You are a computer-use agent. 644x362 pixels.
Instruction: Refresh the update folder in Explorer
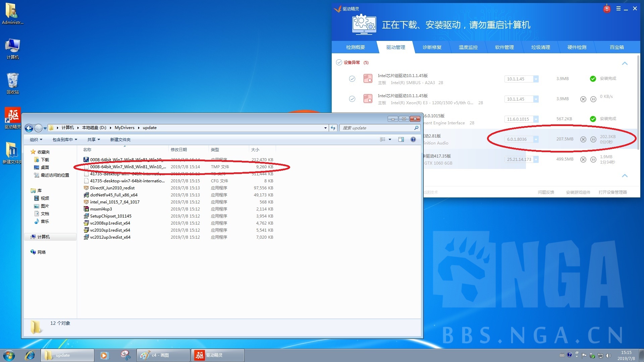point(333,128)
